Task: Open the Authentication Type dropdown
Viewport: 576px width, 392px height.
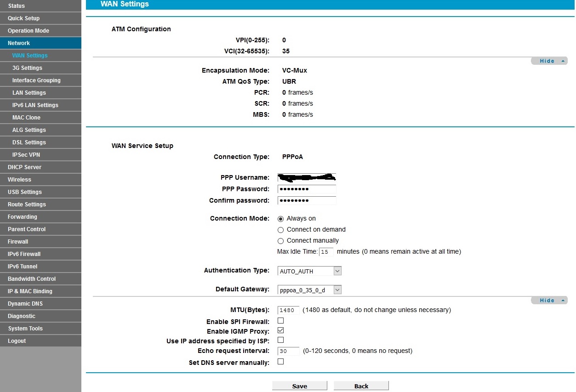Action: (309, 271)
